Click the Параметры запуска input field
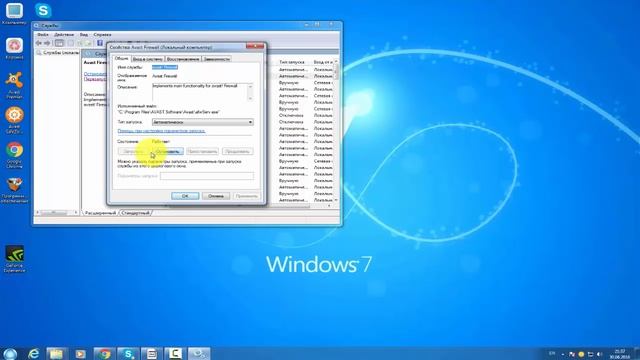640x360 pixels. 207,176
